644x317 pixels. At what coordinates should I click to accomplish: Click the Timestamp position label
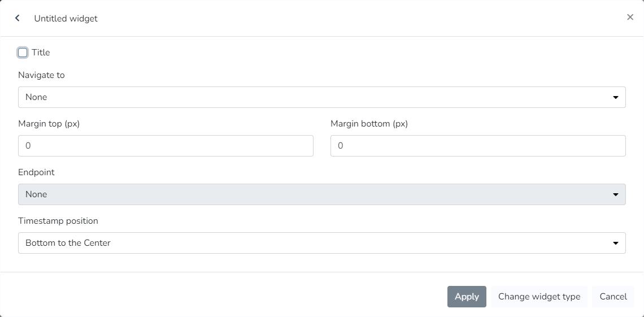click(x=58, y=221)
